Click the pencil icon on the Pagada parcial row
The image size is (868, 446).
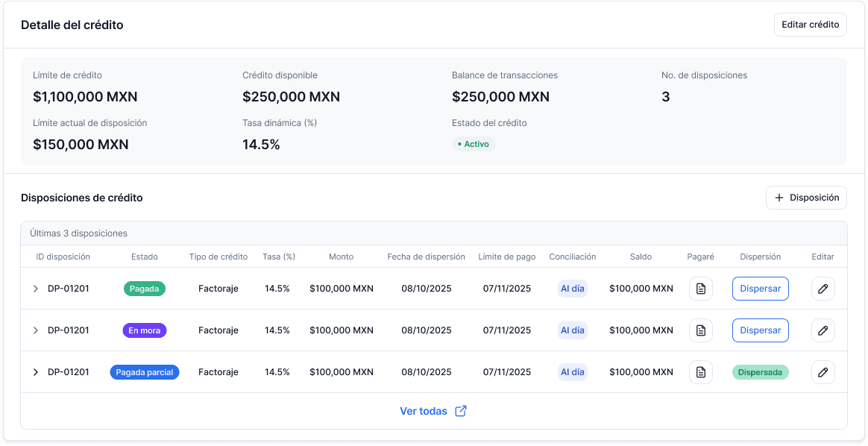(x=823, y=372)
